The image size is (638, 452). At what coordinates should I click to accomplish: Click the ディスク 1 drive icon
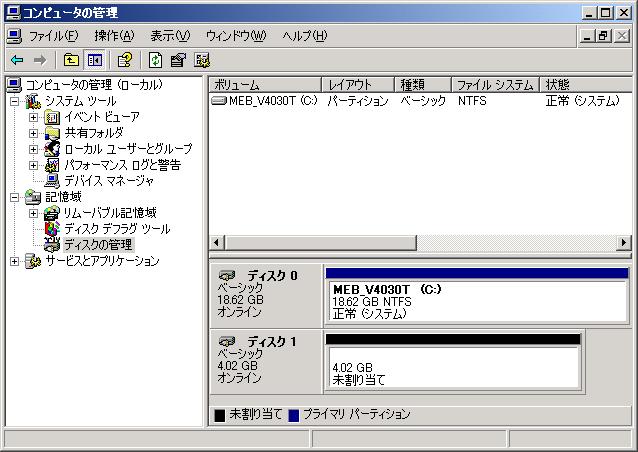(x=227, y=341)
